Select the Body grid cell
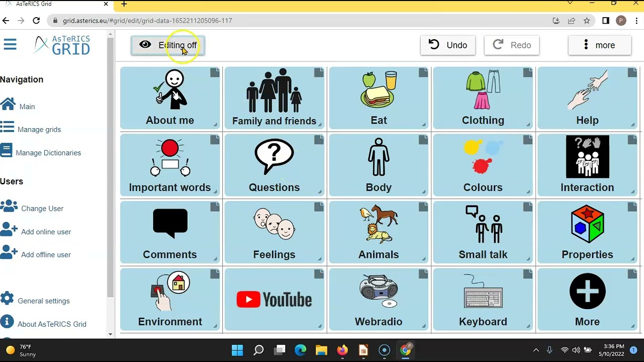This screenshot has height=362, width=644. pyautogui.click(x=379, y=165)
